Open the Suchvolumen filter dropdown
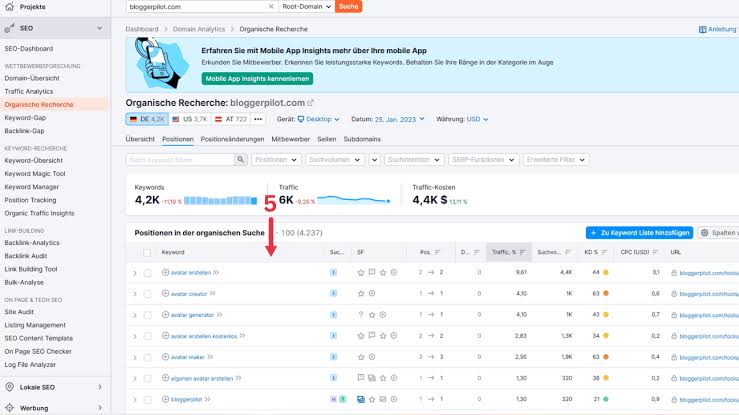739x415 pixels. (x=335, y=160)
